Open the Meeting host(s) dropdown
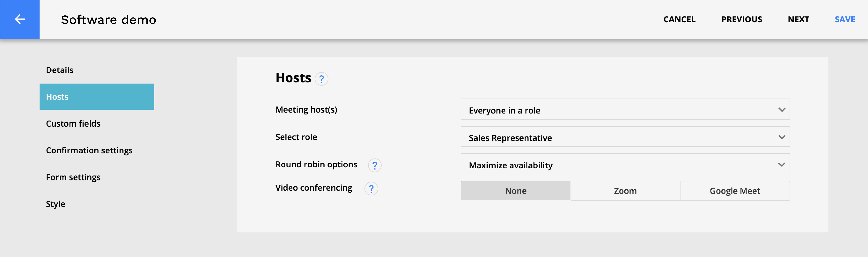868x257 pixels. click(x=625, y=109)
